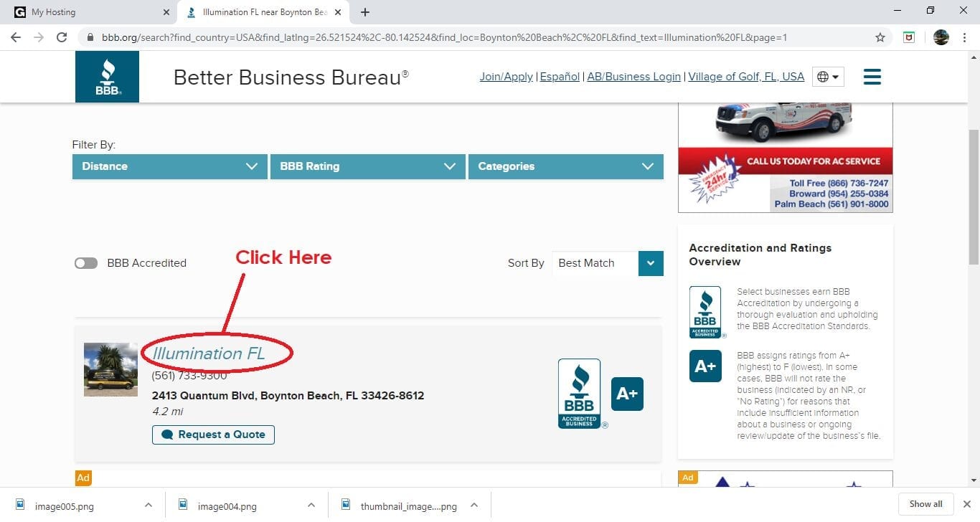Click Request a Quote button
980x522 pixels.
pos(213,435)
